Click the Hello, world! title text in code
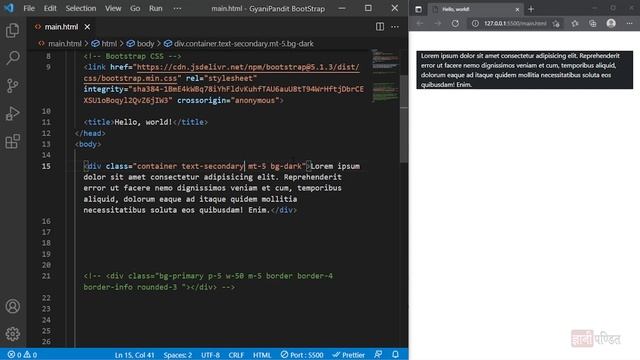The height and width of the screenshot is (360, 640). click(143, 122)
